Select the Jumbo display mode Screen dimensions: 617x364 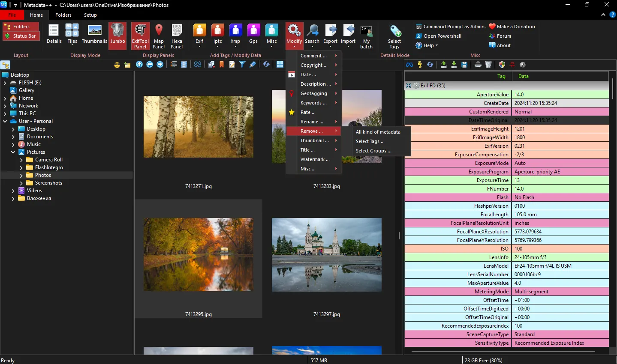[117, 36]
